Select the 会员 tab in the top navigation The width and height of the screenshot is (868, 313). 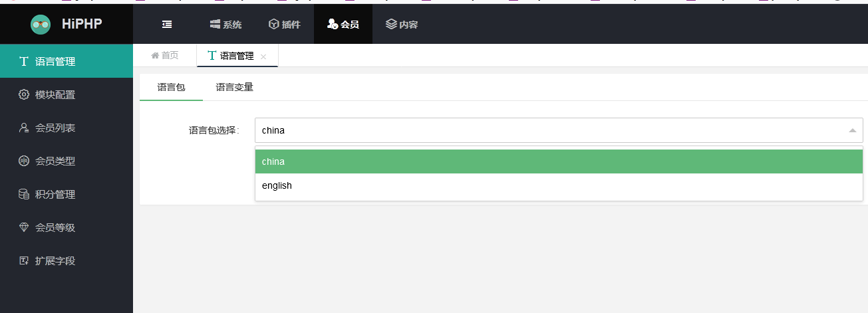click(343, 25)
